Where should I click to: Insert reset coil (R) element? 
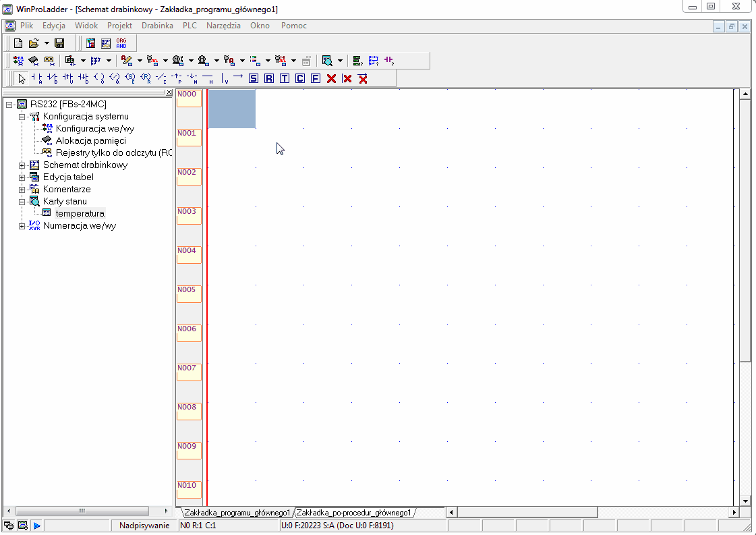pos(146,79)
